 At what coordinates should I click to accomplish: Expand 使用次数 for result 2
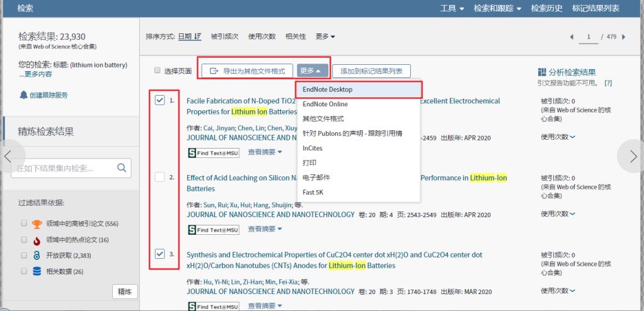pos(558,213)
